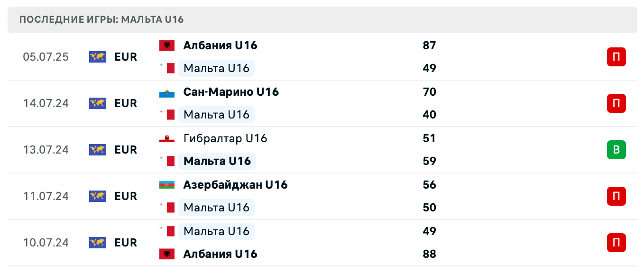Click the EUR competition icon for 13.07.24

tap(97, 150)
